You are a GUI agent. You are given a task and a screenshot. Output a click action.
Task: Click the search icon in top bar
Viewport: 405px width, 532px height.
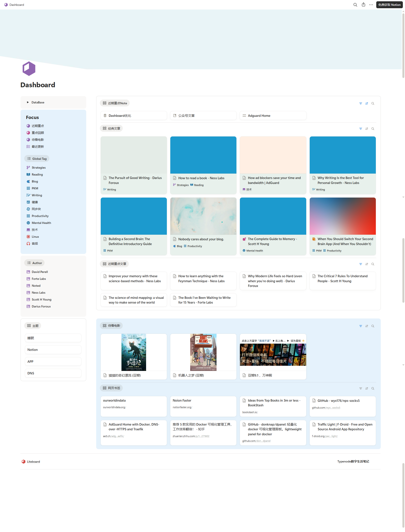pyautogui.click(x=355, y=5)
